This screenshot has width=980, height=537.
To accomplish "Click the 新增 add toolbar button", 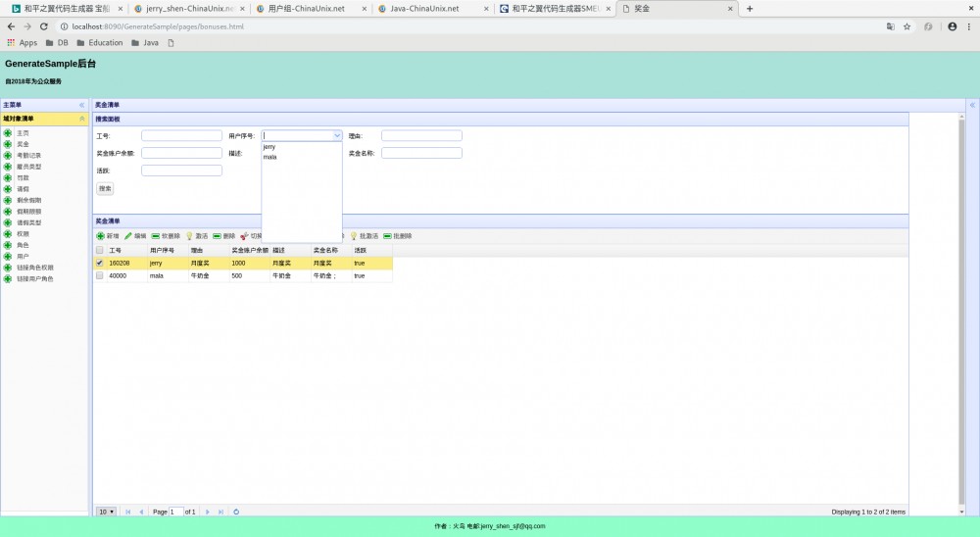I will pos(108,236).
